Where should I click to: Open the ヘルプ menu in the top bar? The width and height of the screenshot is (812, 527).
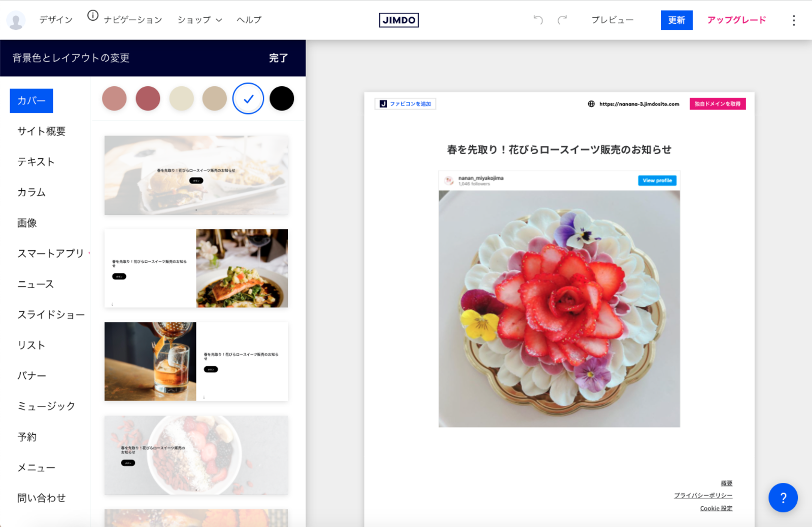(x=248, y=20)
